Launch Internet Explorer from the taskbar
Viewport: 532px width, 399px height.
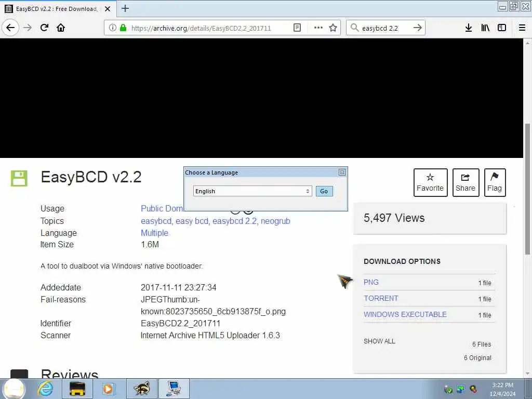pos(46,389)
